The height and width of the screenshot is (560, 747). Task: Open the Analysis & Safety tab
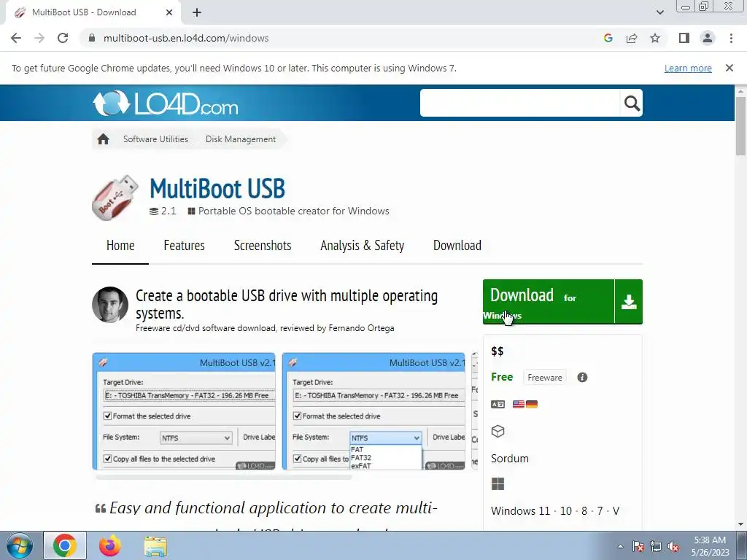(362, 245)
